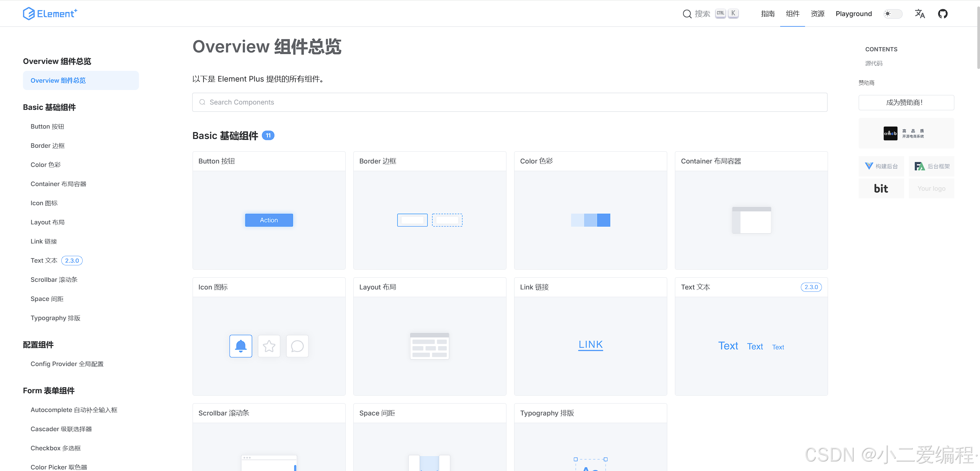
Task: Click the Element Plus logo
Action: [50, 14]
